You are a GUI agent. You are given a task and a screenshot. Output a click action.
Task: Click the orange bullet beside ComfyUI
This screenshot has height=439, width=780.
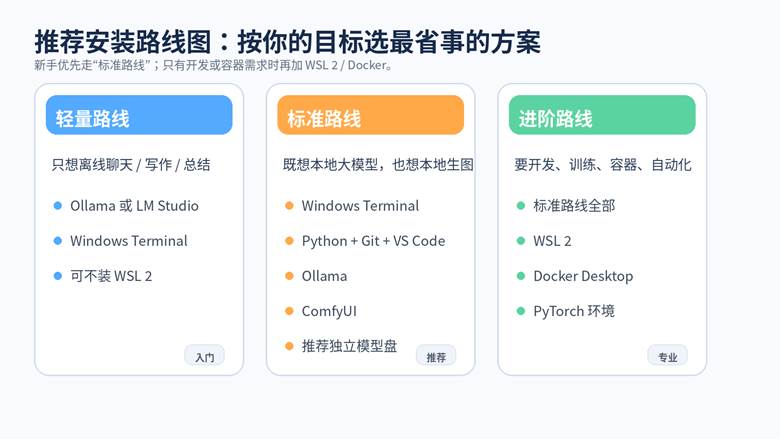(x=289, y=311)
